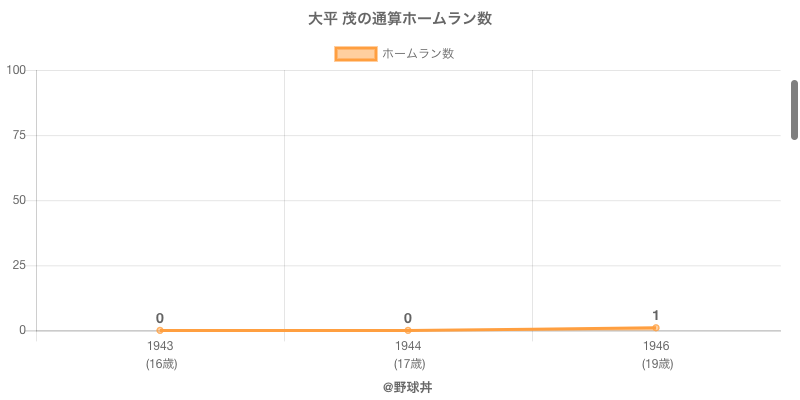Click the (16歳) age label
This screenshot has height=400, width=800.
pos(160,364)
